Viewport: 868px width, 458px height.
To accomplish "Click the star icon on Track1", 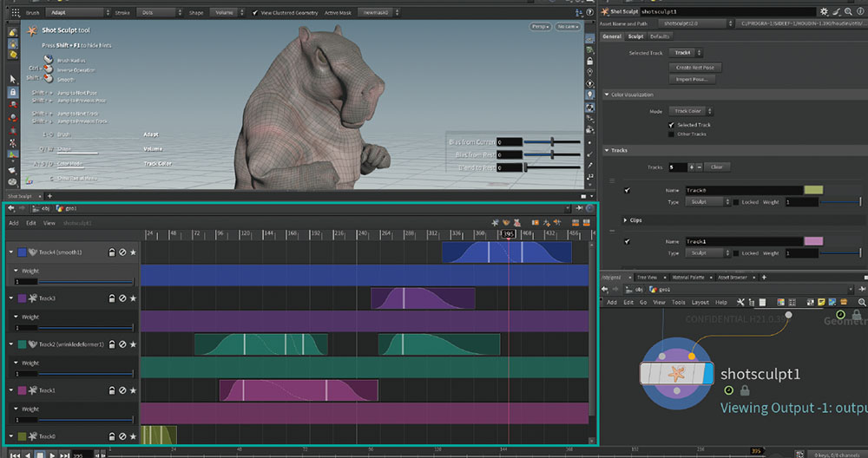I will pos(133,391).
